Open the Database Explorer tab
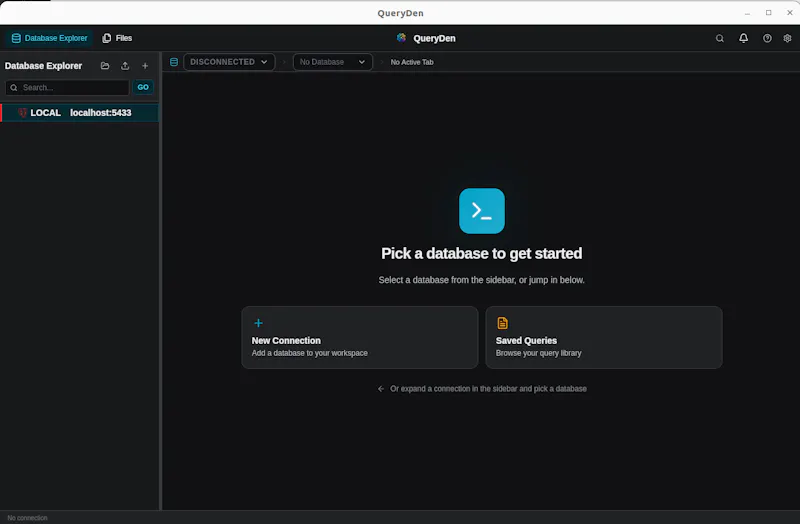Screen dimensions: 800x524 click(x=49, y=38)
